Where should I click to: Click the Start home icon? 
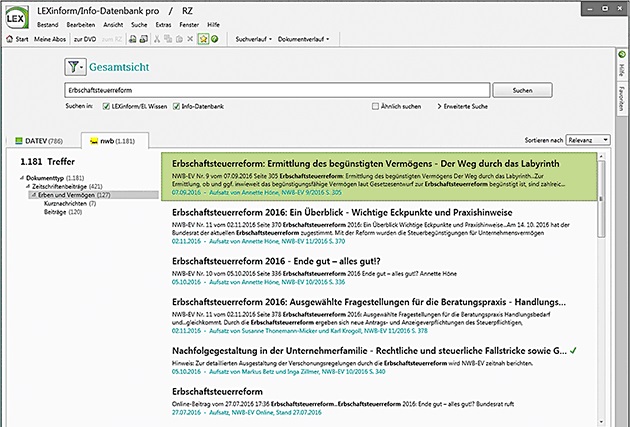click(x=10, y=38)
